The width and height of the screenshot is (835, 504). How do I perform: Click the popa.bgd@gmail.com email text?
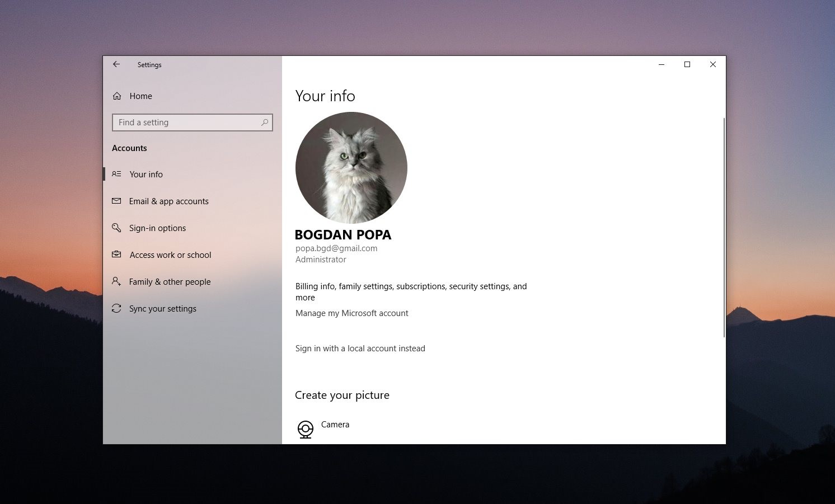tap(336, 248)
